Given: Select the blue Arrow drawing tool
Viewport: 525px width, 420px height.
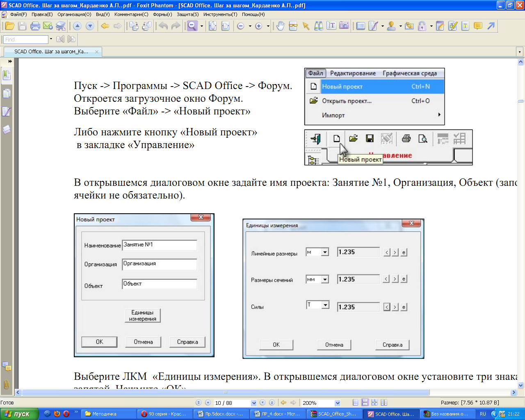Looking at the screenshot, I should 491,26.
